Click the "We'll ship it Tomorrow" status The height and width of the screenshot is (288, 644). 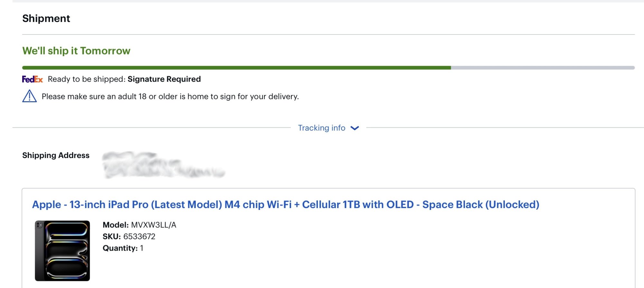click(76, 51)
